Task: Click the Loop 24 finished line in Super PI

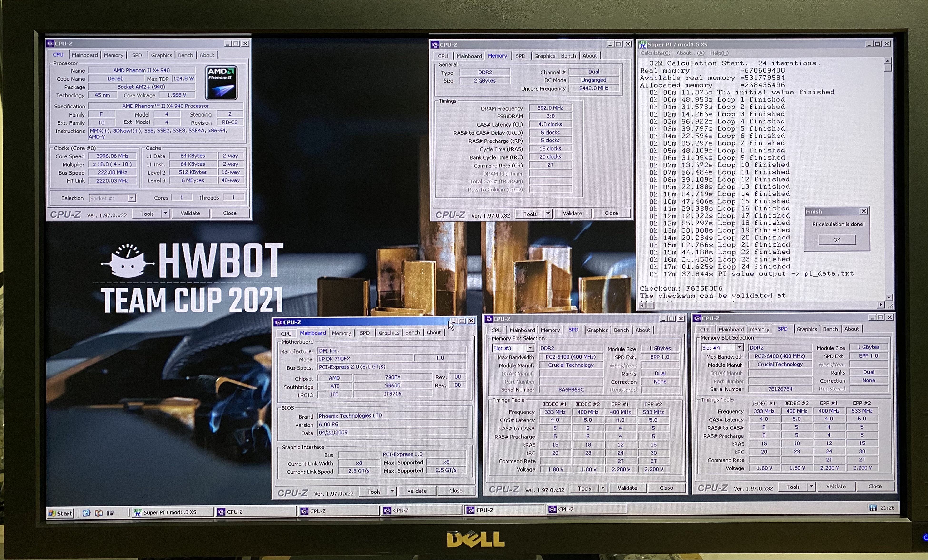Action: click(719, 267)
